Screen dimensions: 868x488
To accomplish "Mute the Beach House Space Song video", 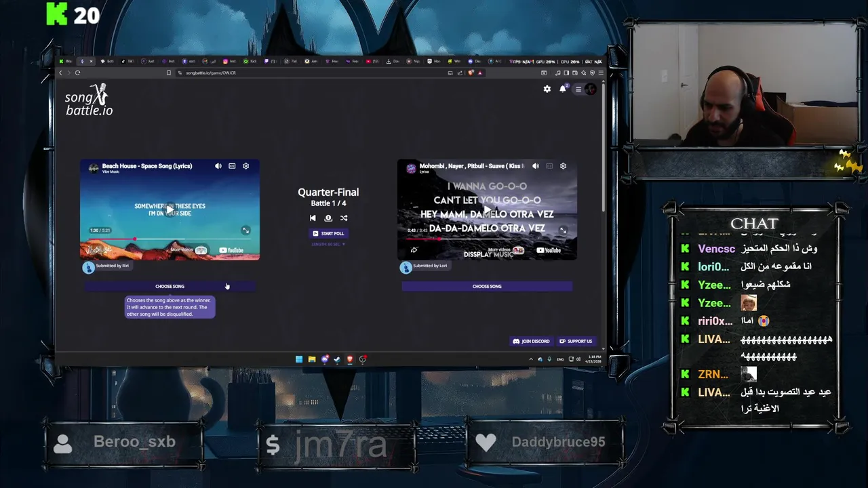I will coord(218,166).
